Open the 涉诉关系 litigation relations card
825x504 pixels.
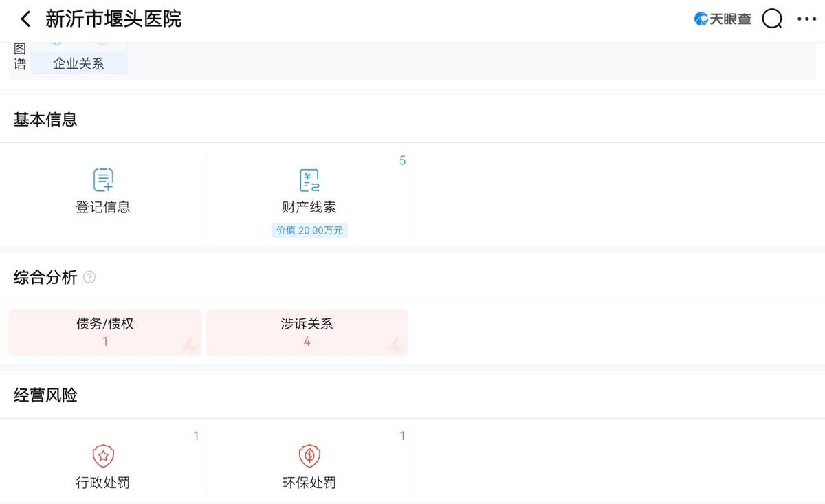307,331
